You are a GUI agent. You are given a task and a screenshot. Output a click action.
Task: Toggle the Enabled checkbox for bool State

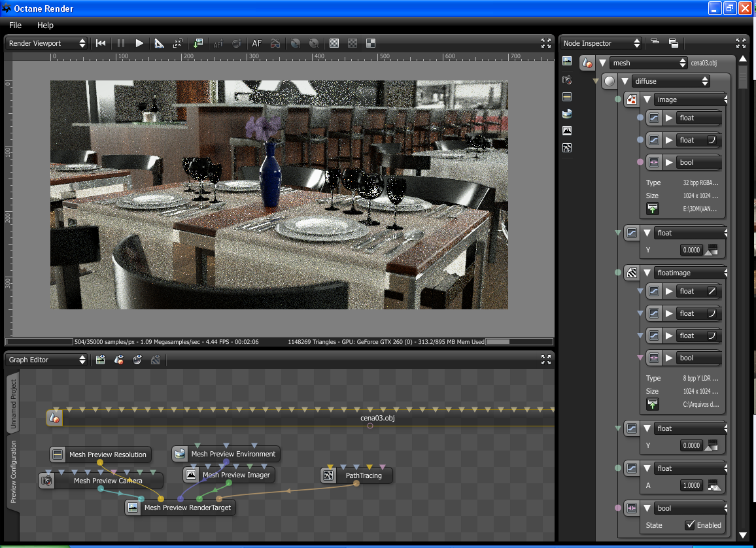pos(689,525)
